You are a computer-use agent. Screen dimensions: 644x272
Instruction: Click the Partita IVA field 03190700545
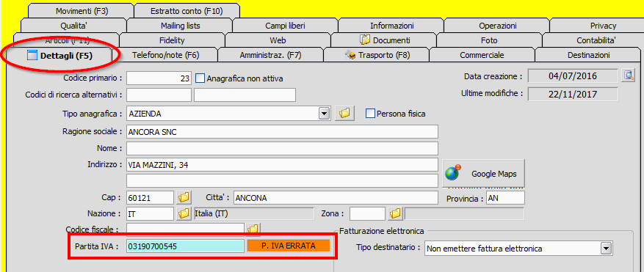(x=185, y=246)
